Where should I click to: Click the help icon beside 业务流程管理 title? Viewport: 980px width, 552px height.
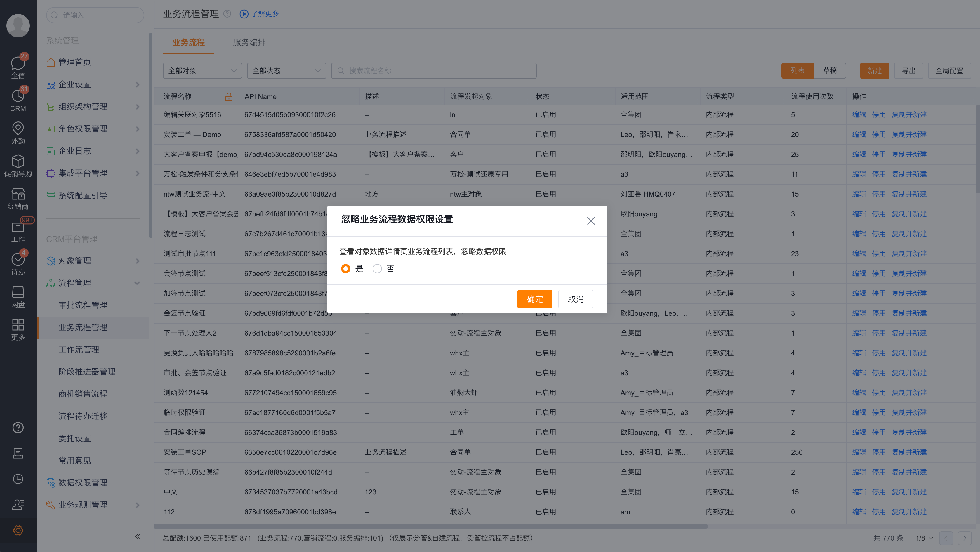[x=227, y=14]
